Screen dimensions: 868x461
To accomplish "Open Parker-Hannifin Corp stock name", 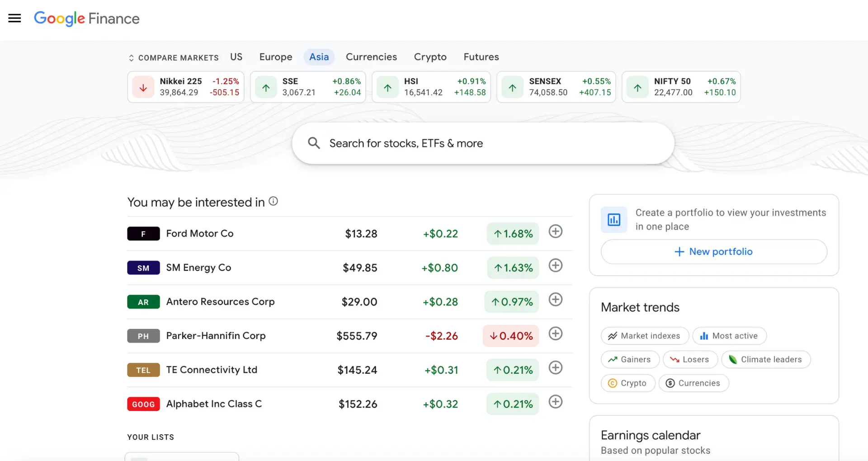I will click(216, 336).
